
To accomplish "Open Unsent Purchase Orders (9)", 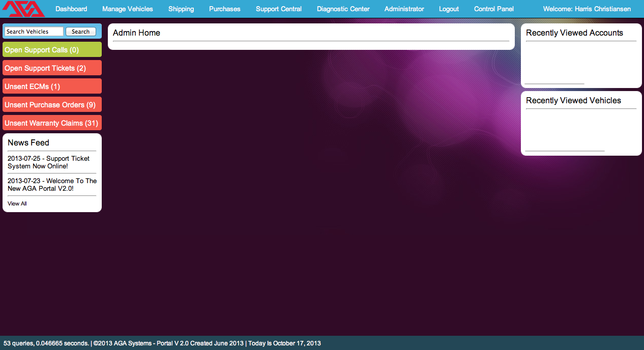I will tap(50, 105).
